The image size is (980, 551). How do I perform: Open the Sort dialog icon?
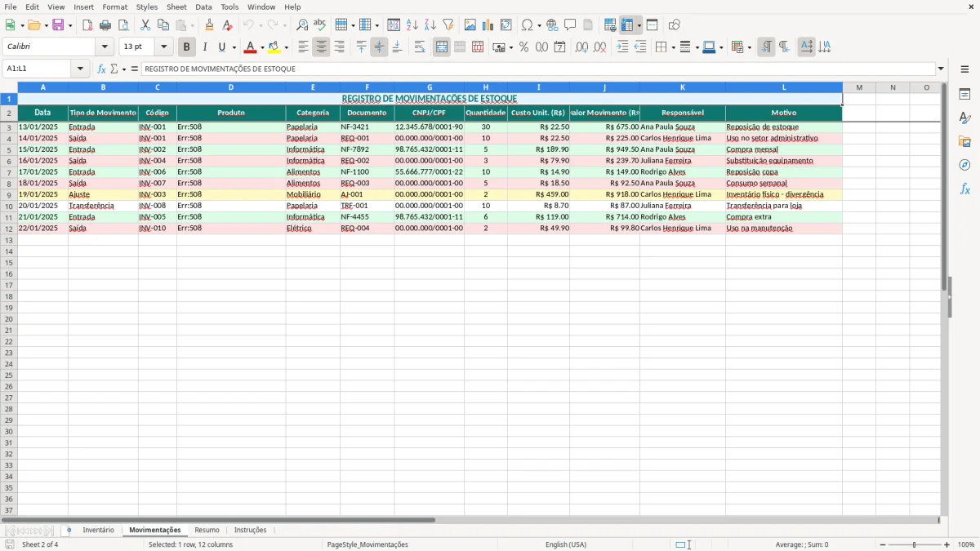click(394, 25)
